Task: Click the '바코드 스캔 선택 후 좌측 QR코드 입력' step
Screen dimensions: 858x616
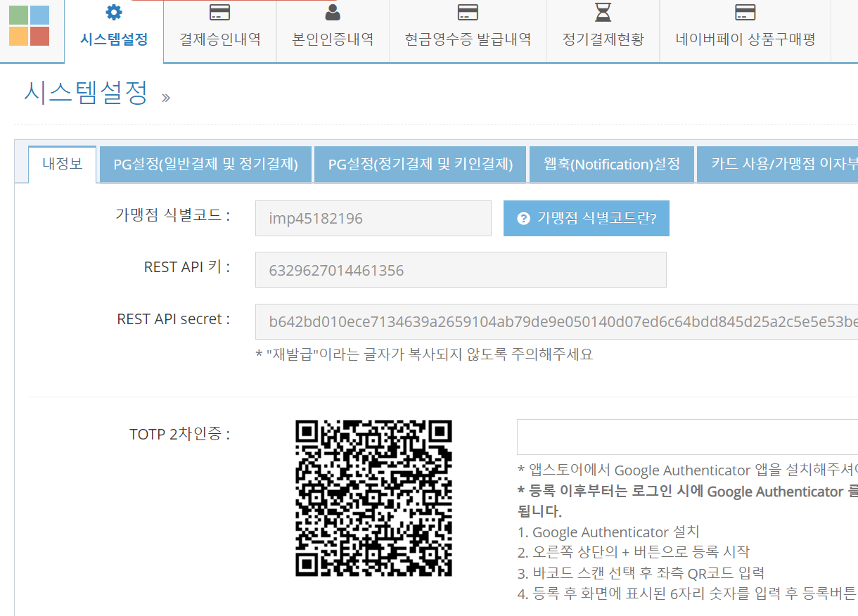Action: [x=641, y=573]
